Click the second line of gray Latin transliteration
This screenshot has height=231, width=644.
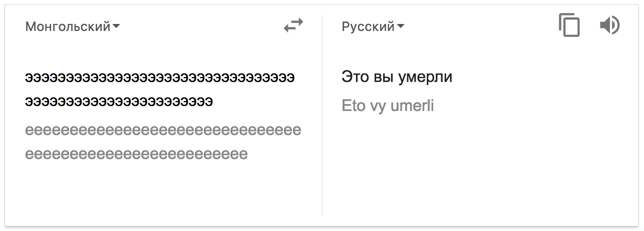click(x=136, y=153)
